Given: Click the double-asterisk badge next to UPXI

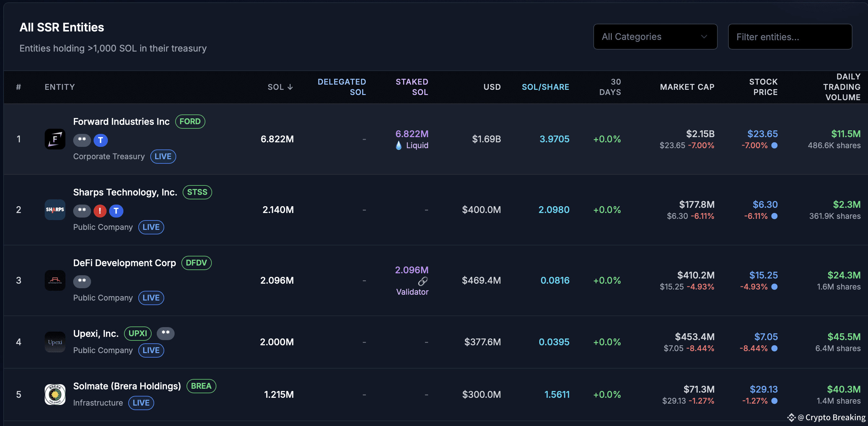Looking at the screenshot, I should click(166, 333).
